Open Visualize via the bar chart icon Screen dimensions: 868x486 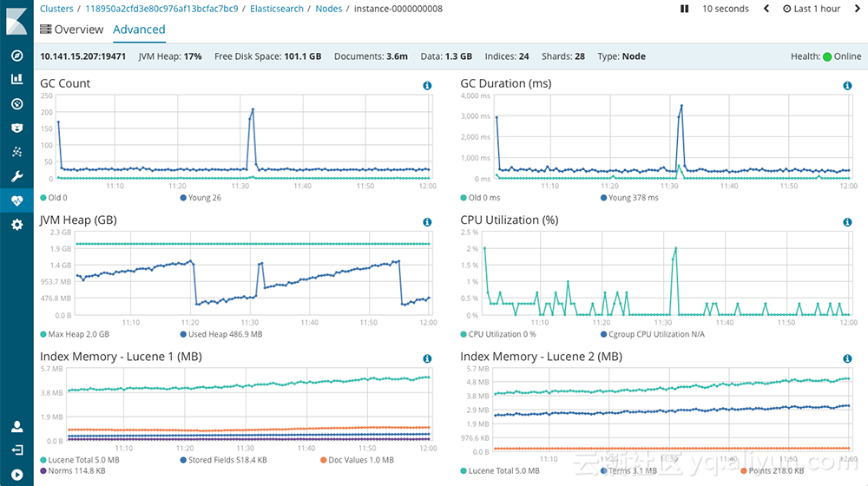pyautogui.click(x=16, y=80)
